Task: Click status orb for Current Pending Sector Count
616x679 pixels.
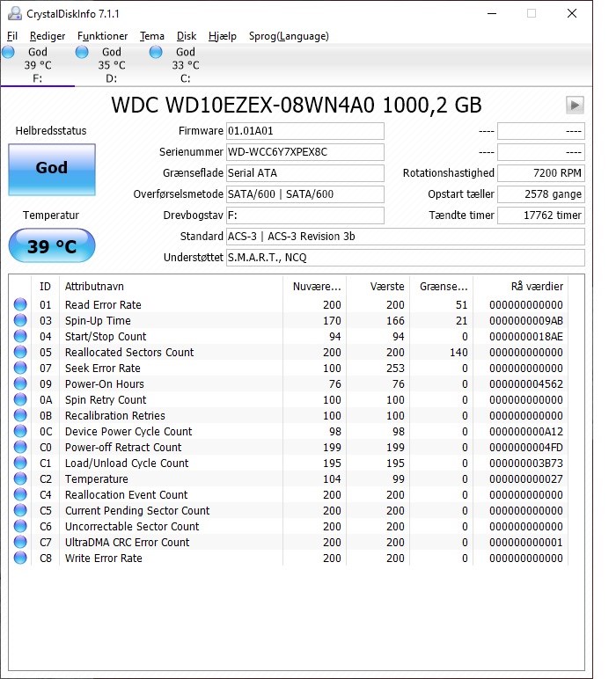Action: tap(20, 510)
